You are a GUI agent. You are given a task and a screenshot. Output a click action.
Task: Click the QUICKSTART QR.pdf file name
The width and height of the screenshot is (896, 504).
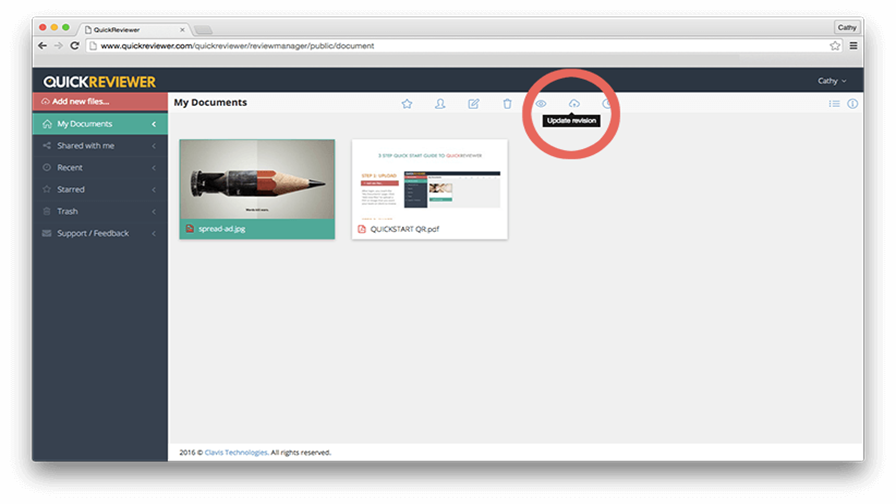405,229
